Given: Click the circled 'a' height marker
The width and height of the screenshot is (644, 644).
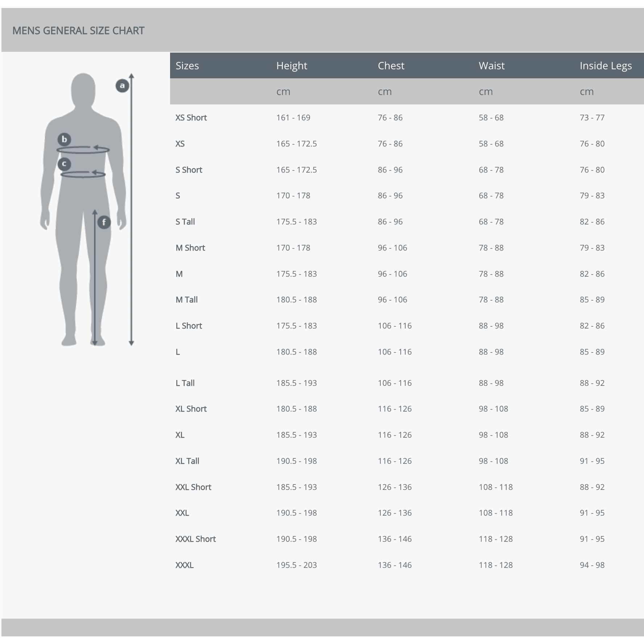Looking at the screenshot, I should click(x=122, y=86).
